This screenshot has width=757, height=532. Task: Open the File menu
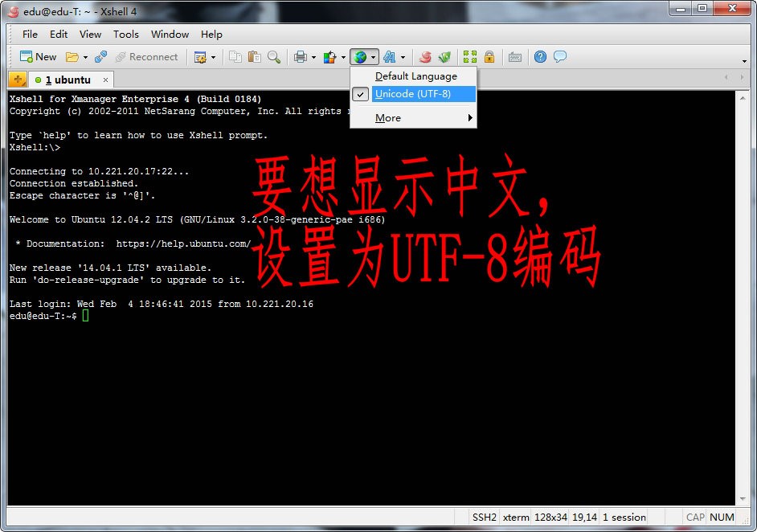tap(30, 35)
